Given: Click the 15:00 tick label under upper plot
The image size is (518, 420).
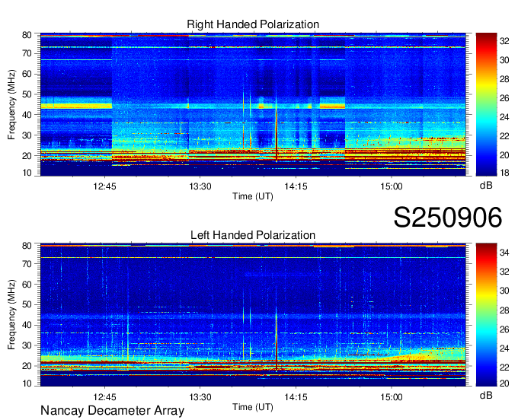Looking at the screenshot, I should [392, 186].
